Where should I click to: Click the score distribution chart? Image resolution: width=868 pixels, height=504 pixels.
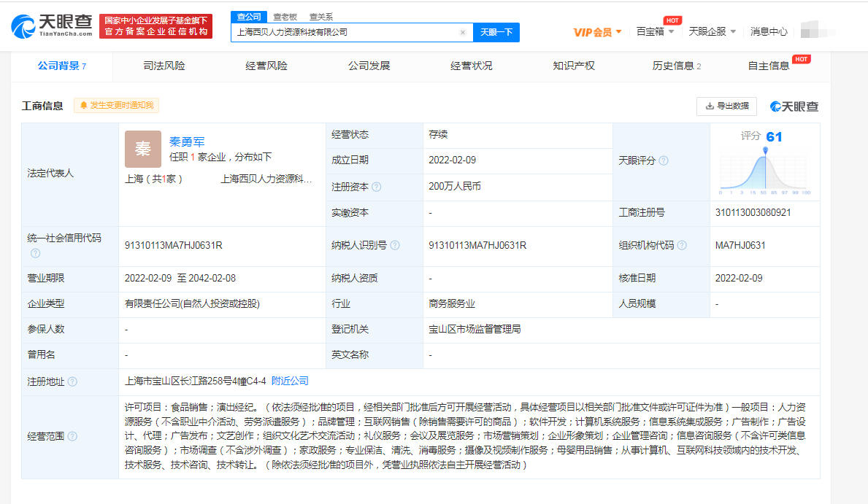(765, 171)
